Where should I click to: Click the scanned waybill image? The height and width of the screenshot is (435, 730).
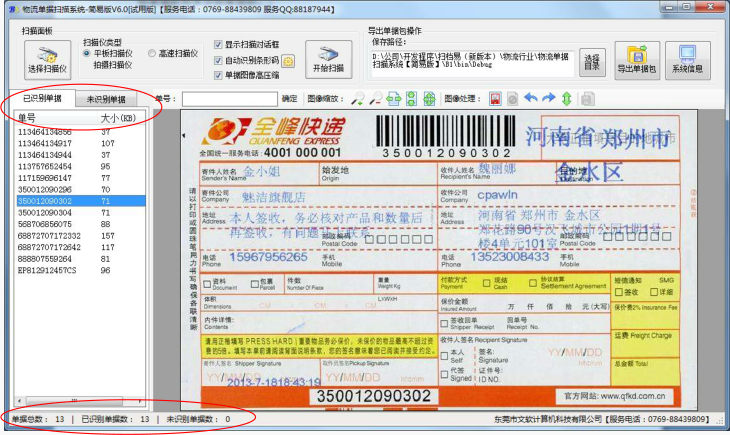pyautogui.click(x=439, y=260)
